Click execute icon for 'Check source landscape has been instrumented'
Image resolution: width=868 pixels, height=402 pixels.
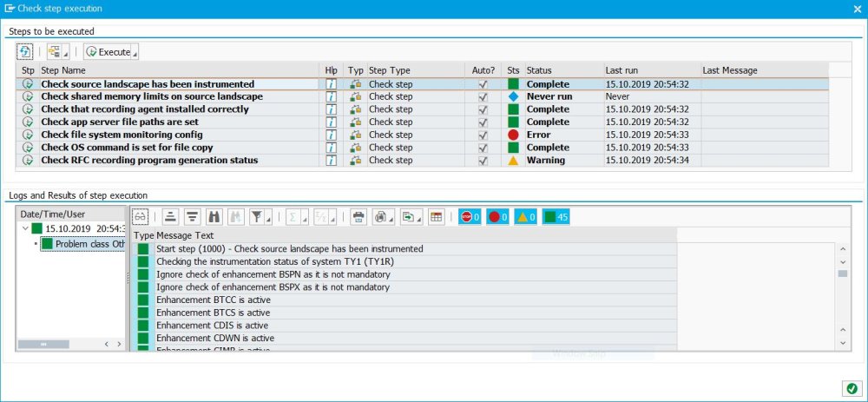28,84
